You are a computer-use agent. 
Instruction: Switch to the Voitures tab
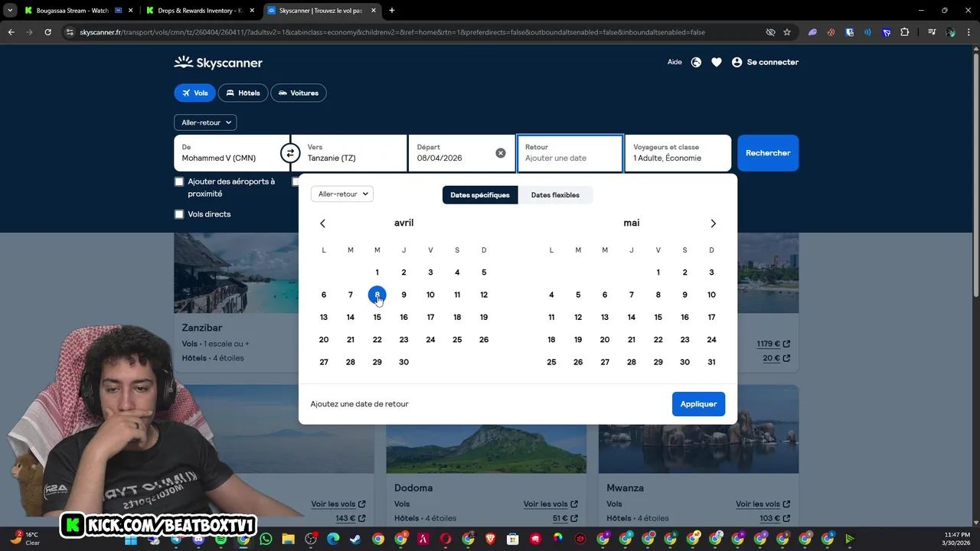pyautogui.click(x=299, y=93)
